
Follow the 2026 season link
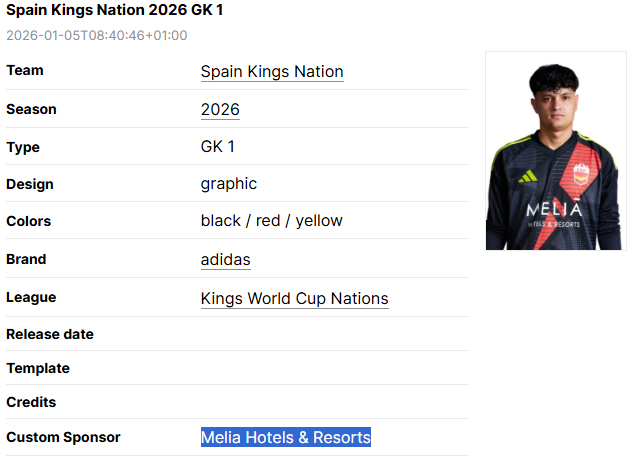point(220,110)
